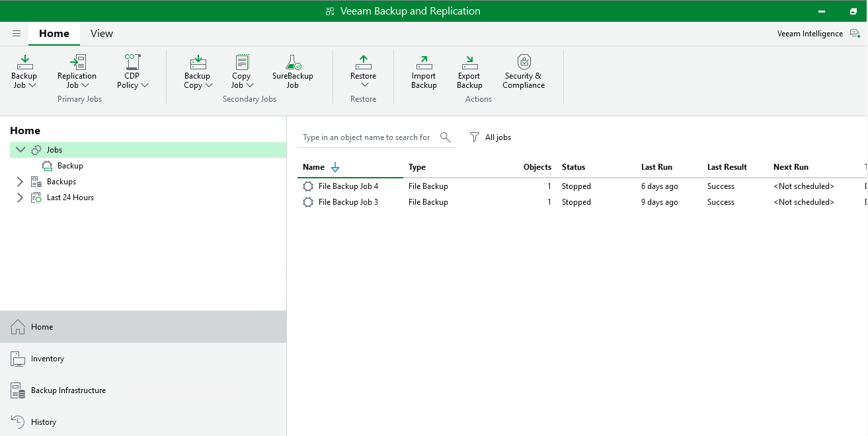Image resolution: width=868 pixels, height=436 pixels.
Task: Sort by the Status column header
Action: [573, 167]
